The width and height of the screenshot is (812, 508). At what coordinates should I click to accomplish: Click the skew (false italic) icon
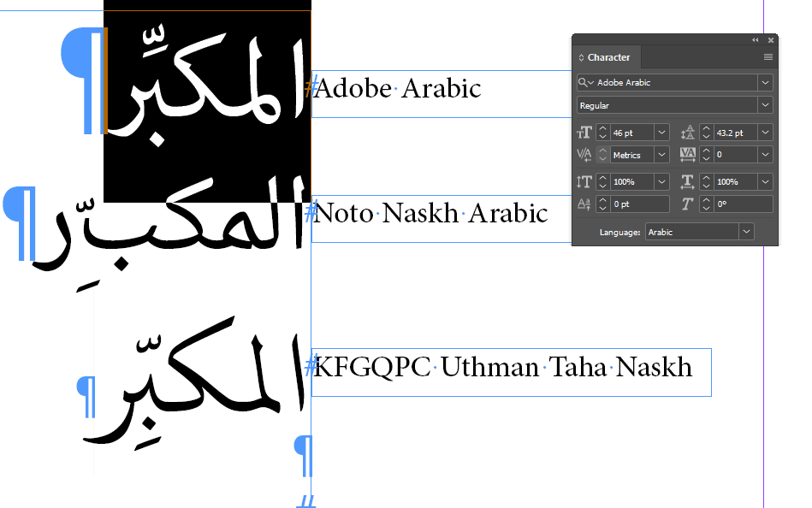(688, 204)
